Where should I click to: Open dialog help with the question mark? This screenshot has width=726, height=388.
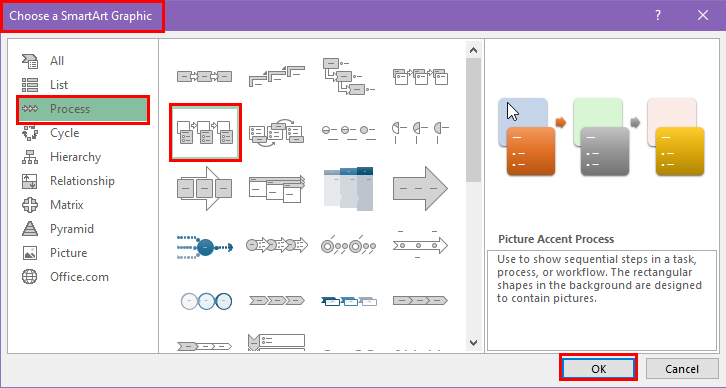click(x=658, y=15)
